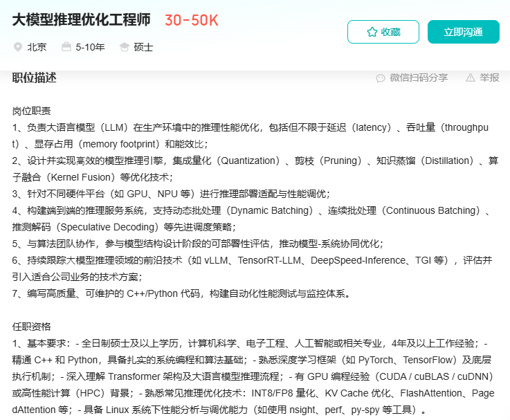Click the salary text 30-50K

[192, 21]
